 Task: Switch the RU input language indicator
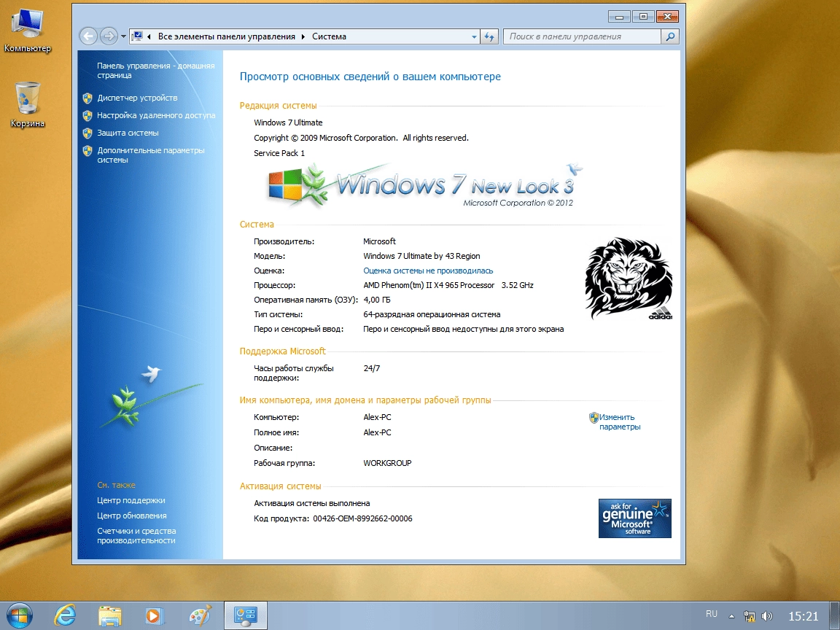click(x=712, y=615)
